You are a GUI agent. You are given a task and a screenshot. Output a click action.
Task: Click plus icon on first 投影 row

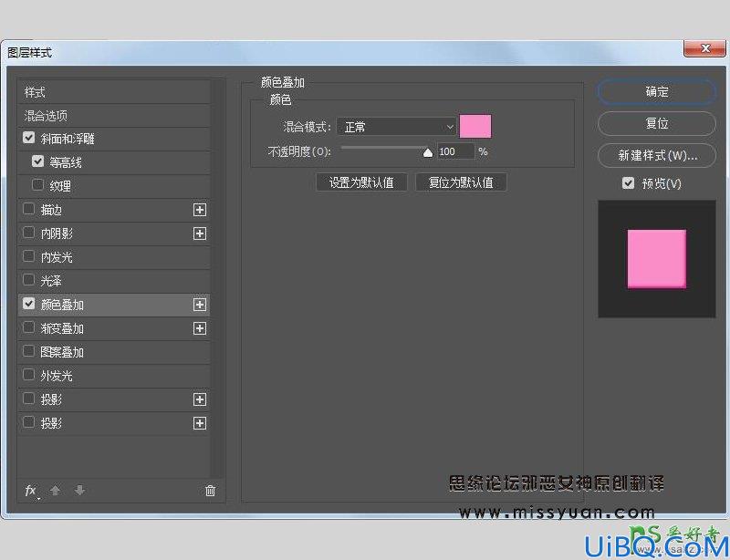[200, 399]
